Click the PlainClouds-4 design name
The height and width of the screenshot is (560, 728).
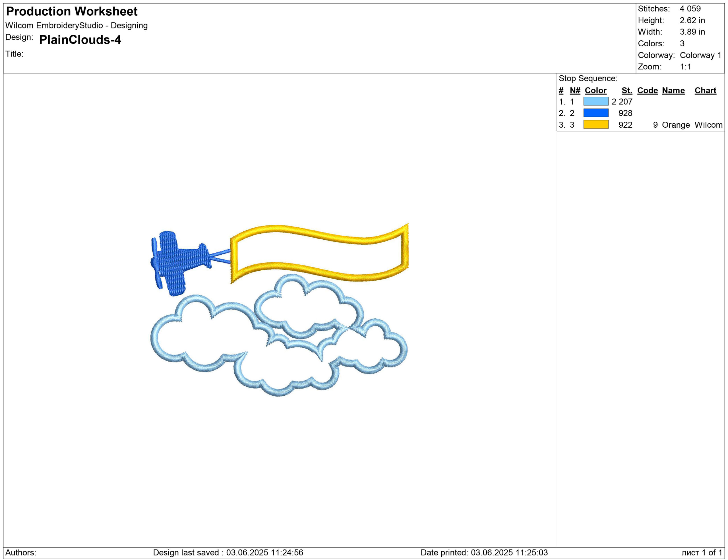[x=80, y=40]
